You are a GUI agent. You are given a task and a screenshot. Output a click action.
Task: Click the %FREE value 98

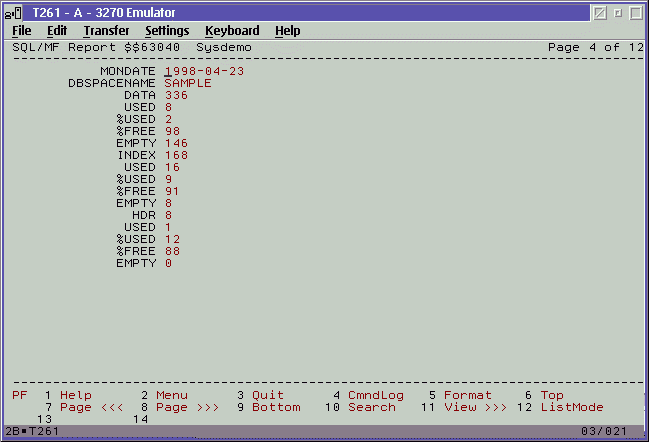[172, 131]
